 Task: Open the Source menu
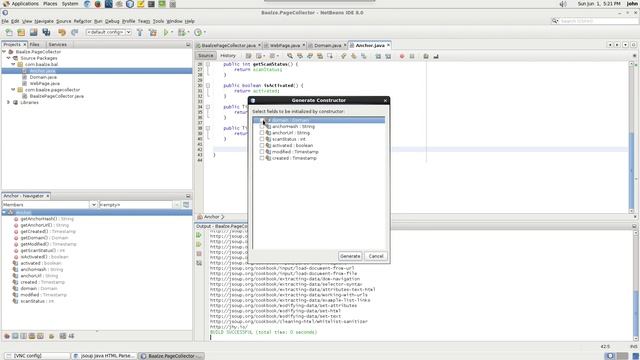(x=63, y=21)
